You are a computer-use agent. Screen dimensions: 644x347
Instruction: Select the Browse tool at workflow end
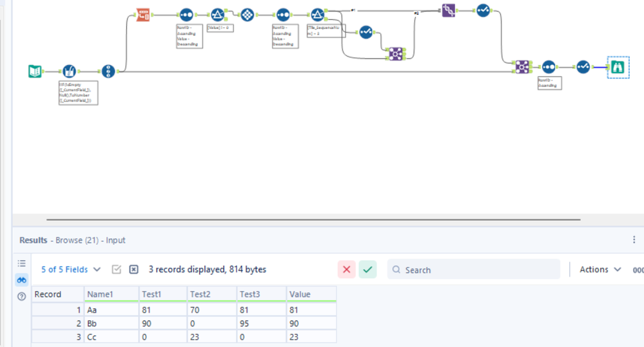click(618, 67)
